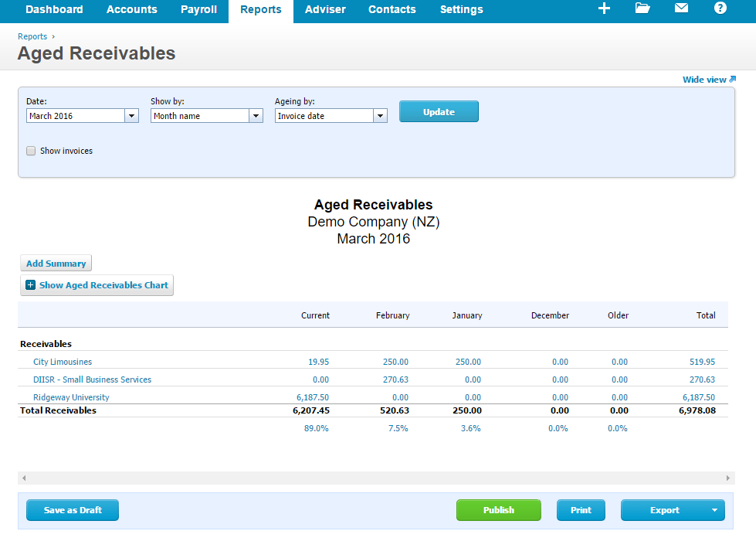Open the Adviser menu
This screenshot has height=548, width=756.
325,9
